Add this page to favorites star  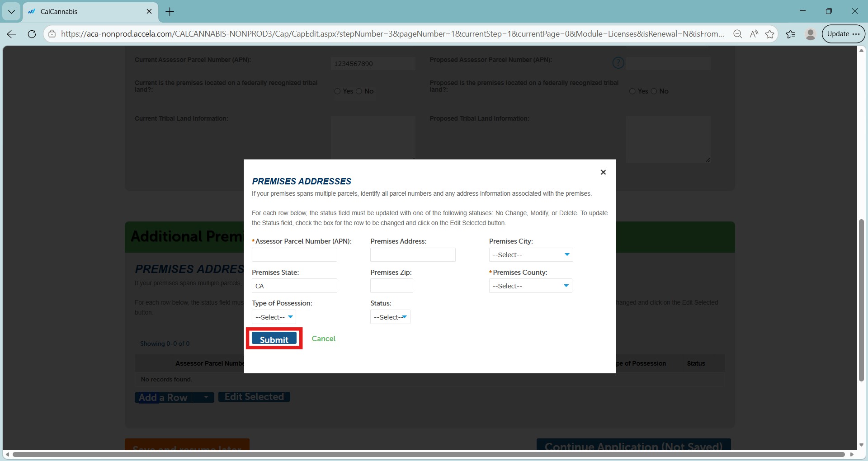coord(770,34)
